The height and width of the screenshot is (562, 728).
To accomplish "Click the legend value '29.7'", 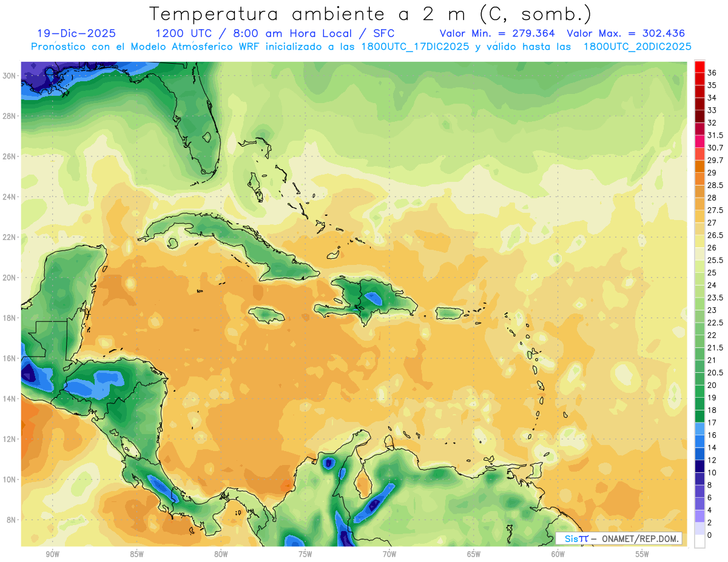I will pos(715,160).
